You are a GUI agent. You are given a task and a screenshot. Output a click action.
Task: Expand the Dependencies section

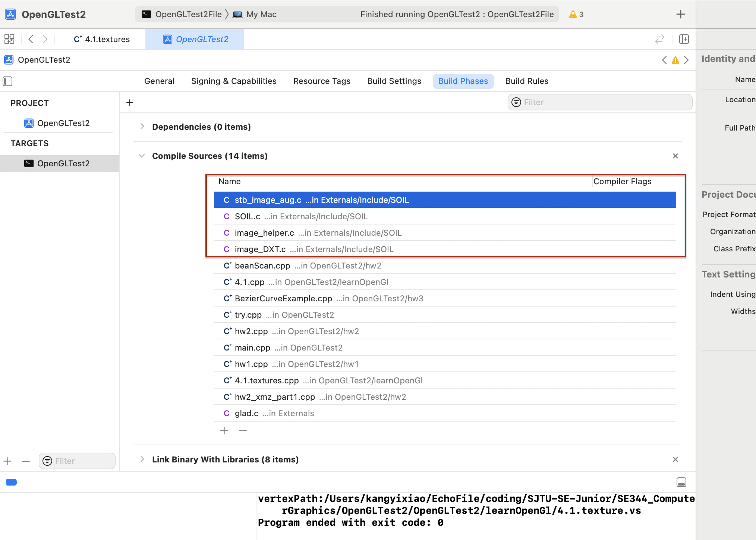point(142,126)
